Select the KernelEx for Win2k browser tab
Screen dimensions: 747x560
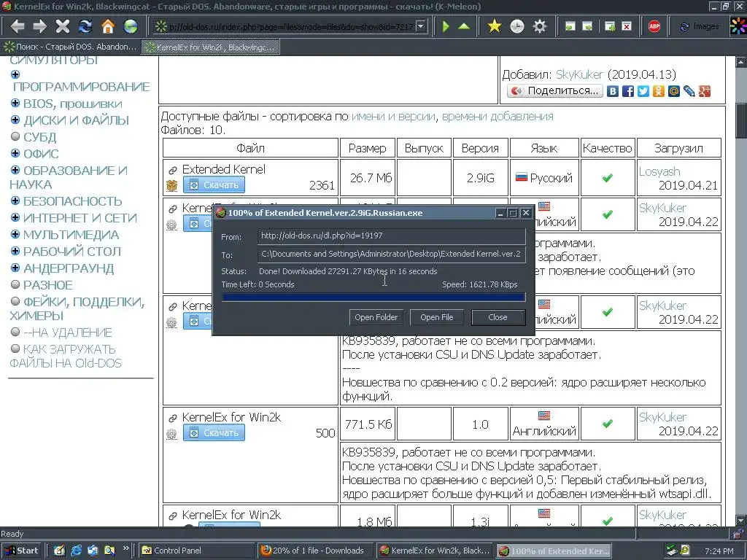coord(211,47)
